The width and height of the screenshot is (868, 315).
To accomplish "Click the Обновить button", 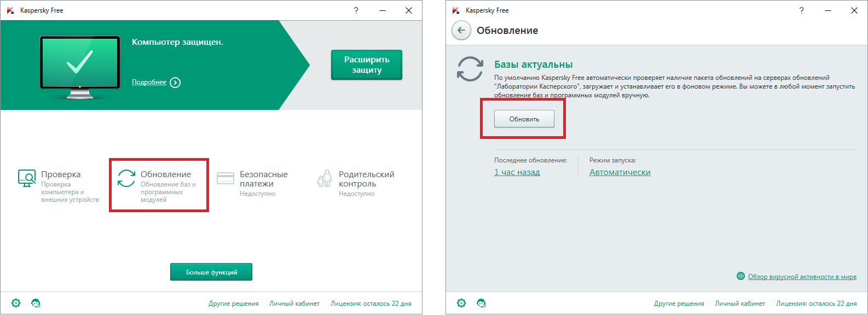I will click(524, 119).
